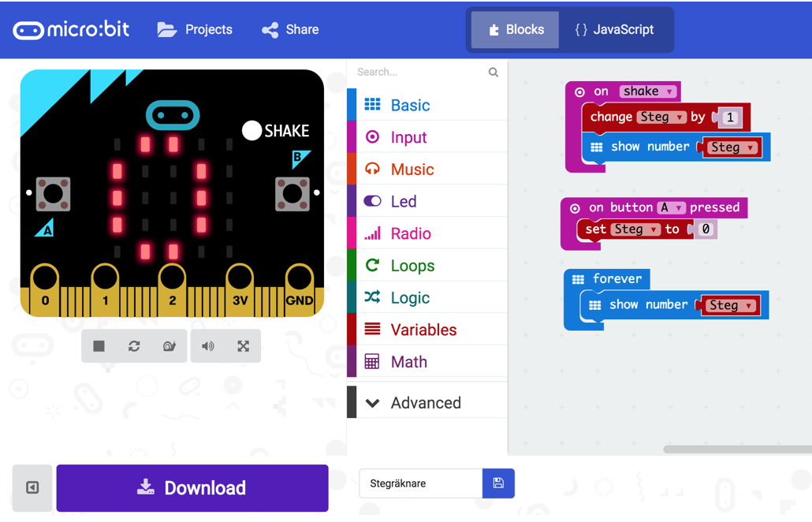Screen dimensions: 812x522
Task: Open the Math blocks category
Action: (427, 362)
